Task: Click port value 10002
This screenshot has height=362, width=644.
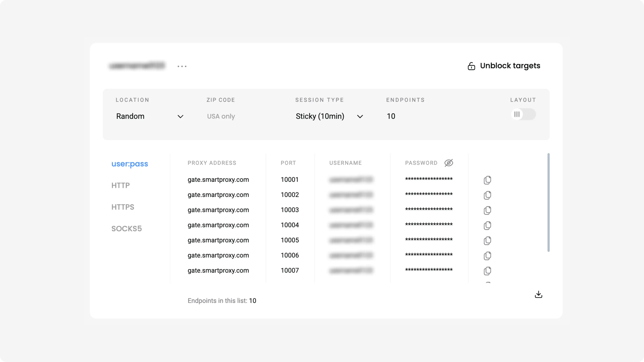Action: point(290,195)
